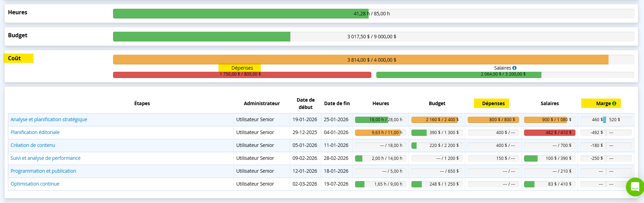This screenshot has height=203, width=644.
Task: Open the Création de contenu step
Action: 33,145
